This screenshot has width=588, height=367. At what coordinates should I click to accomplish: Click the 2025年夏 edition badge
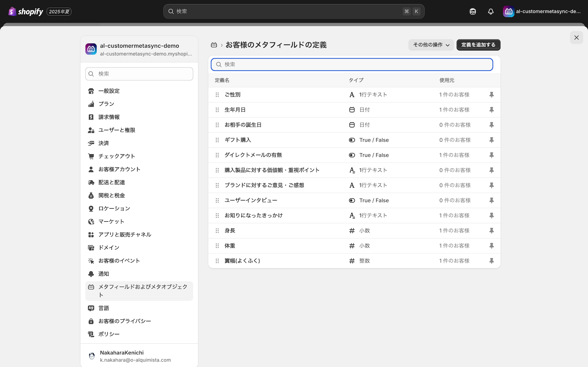[59, 11]
